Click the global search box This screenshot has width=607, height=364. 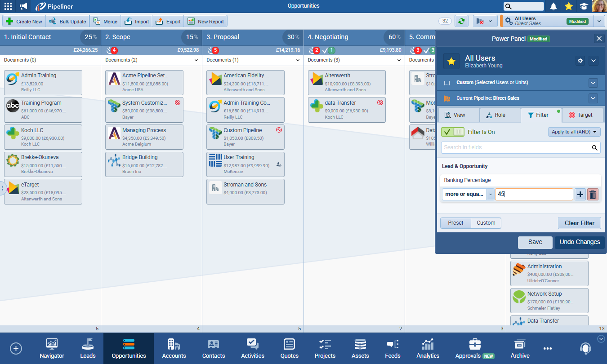pyautogui.click(x=524, y=6)
